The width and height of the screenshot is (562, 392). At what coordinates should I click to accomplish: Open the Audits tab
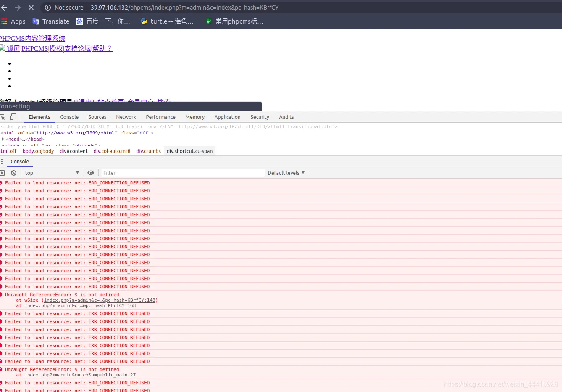pyautogui.click(x=286, y=117)
